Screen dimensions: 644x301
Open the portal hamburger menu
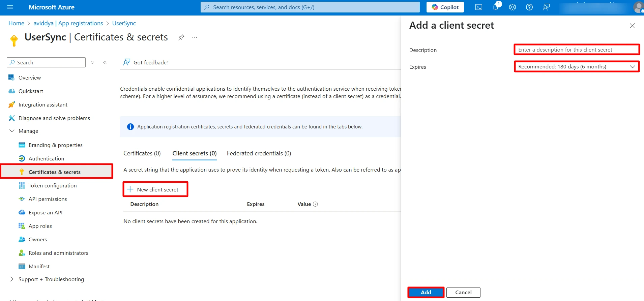(x=10, y=7)
